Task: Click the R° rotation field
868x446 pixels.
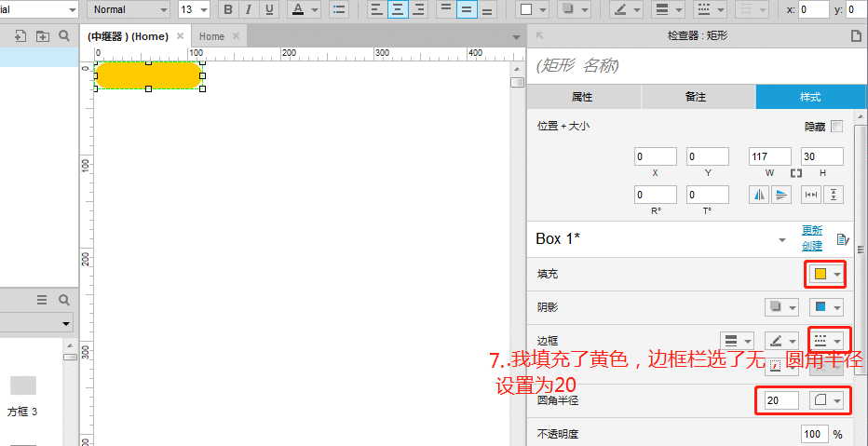Action: 656,195
